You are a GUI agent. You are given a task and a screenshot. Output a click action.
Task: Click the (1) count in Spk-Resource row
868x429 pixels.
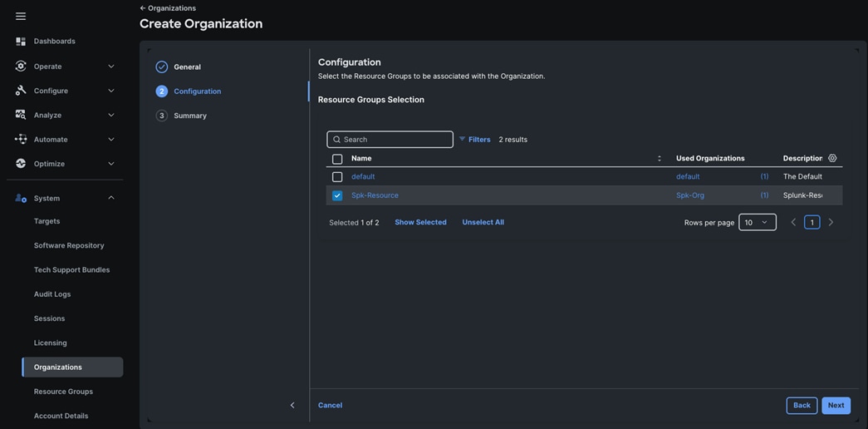[764, 195]
